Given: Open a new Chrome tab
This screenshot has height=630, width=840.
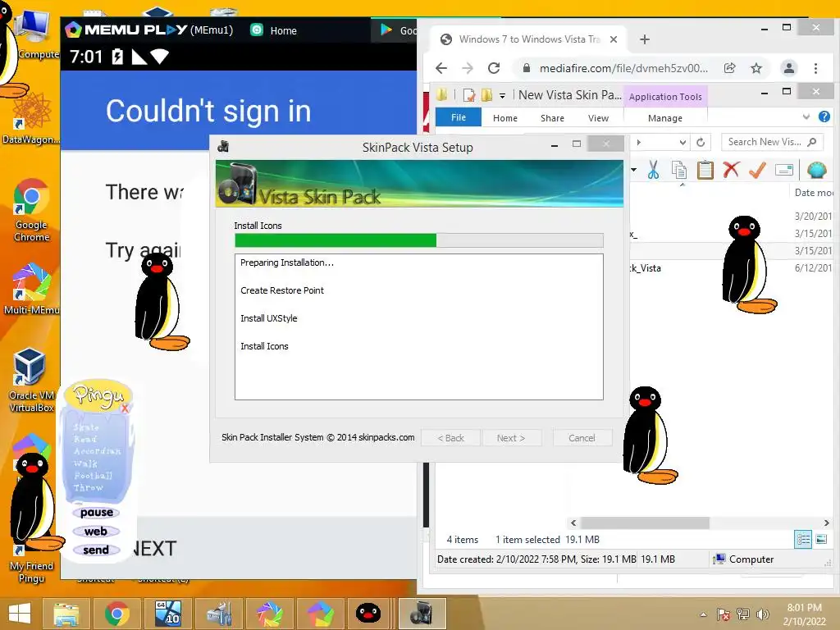Looking at the screenshot, I should (x=645, y=39).
